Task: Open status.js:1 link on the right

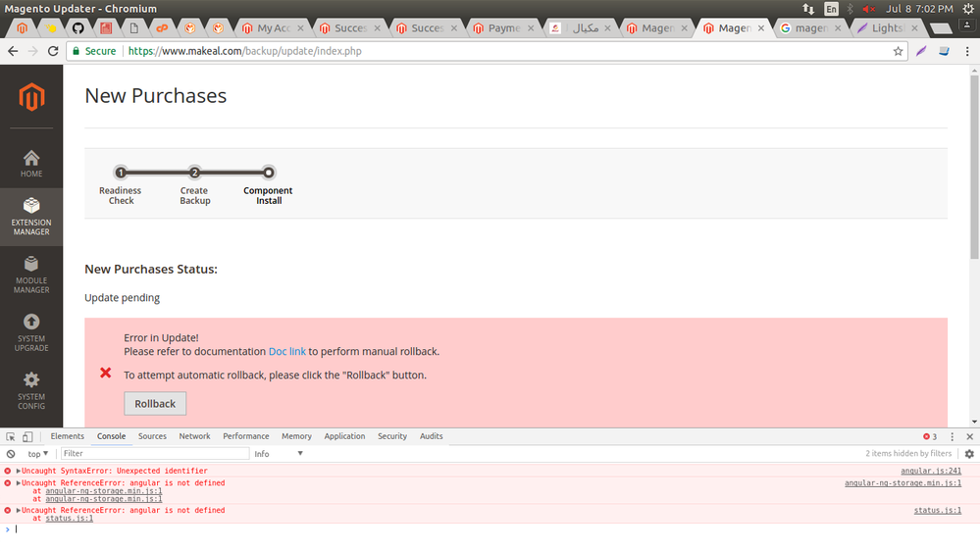Action: (938, 511)
